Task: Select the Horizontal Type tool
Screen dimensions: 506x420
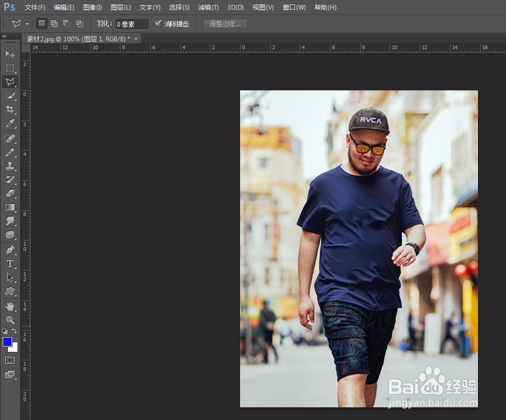Action: coord(10,263)
